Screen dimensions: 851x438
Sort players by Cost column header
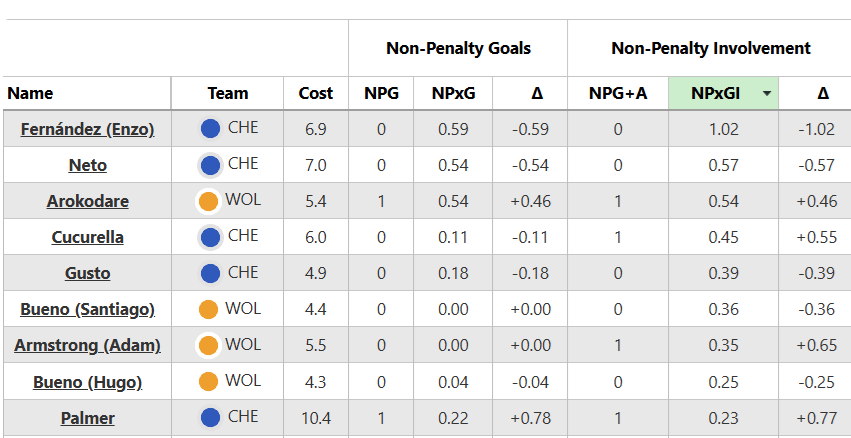click(x=316, y=94)
